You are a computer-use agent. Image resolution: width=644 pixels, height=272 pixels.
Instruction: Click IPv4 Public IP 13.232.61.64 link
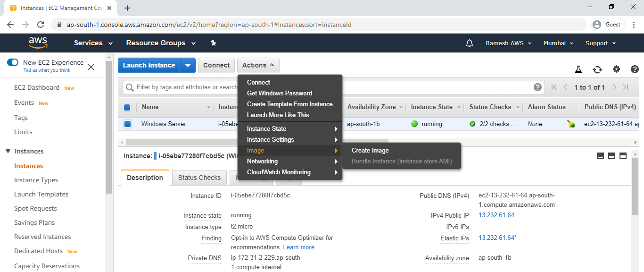point(496,215)
